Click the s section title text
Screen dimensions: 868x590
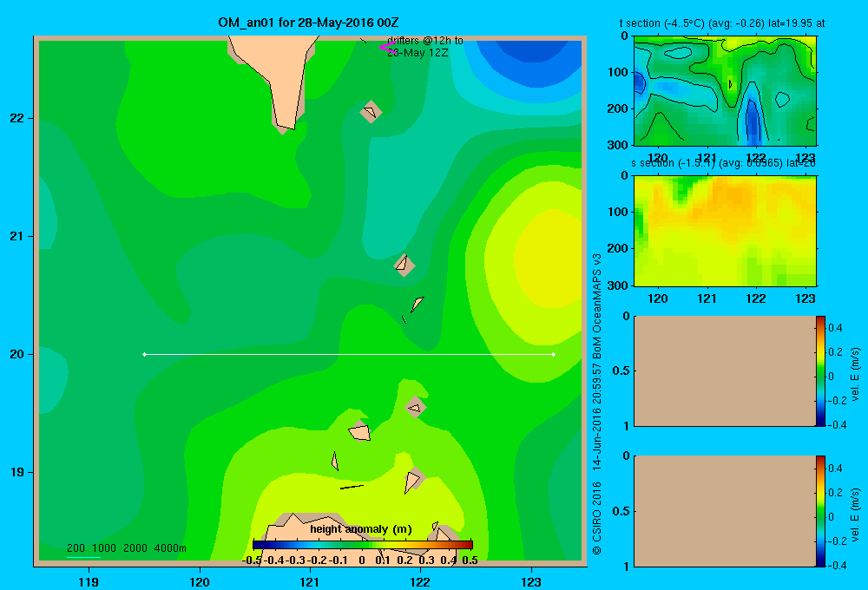(x=723, y=163)
